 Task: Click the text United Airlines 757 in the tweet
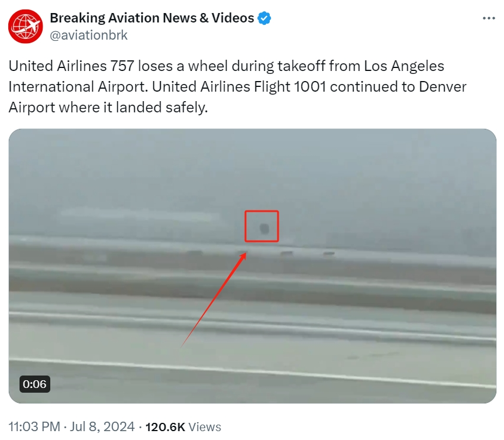click(x=71, y=66)
